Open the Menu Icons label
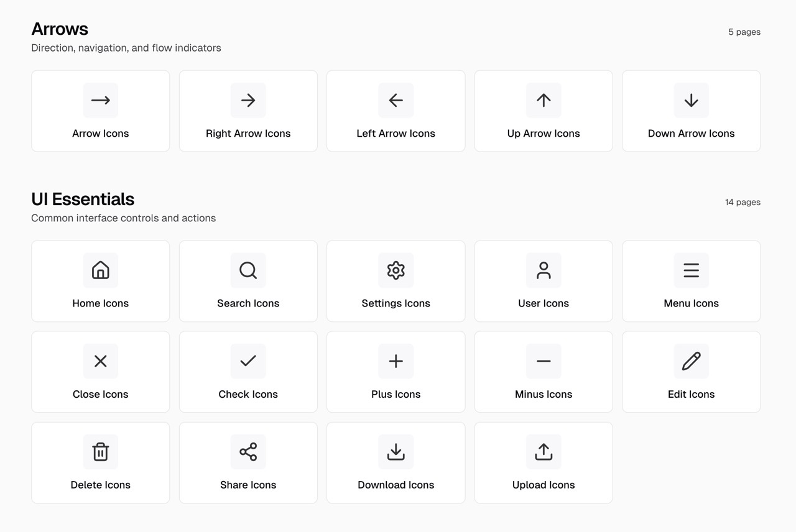796x532 pixels. click(x=691, y=303)
